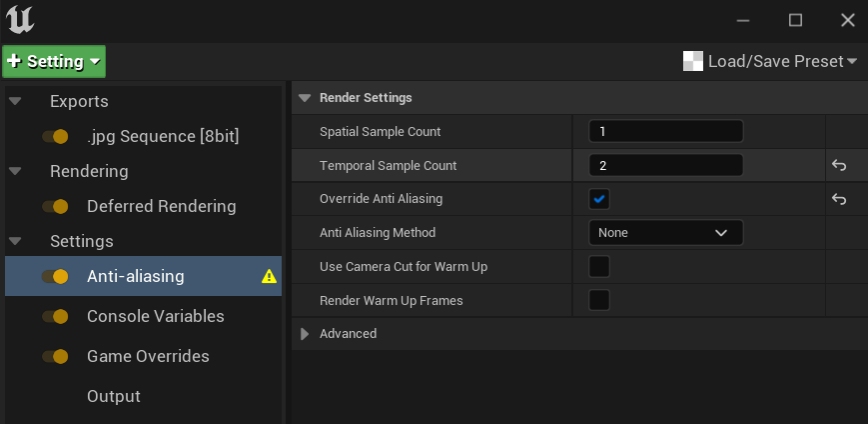The height and width of the screenshot is (424, 868).
Task: Click the warning icon on Anti-aliasing
Action: click(269, 277)
